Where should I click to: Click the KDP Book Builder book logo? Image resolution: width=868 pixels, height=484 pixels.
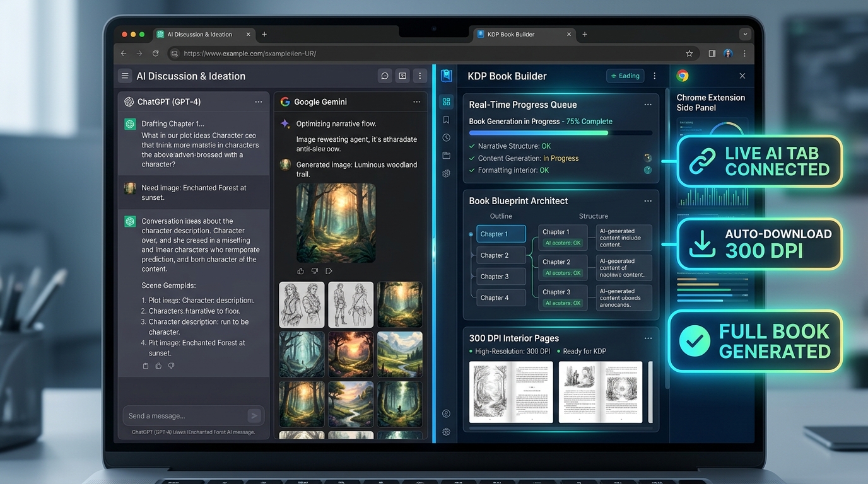coord(447,76)
